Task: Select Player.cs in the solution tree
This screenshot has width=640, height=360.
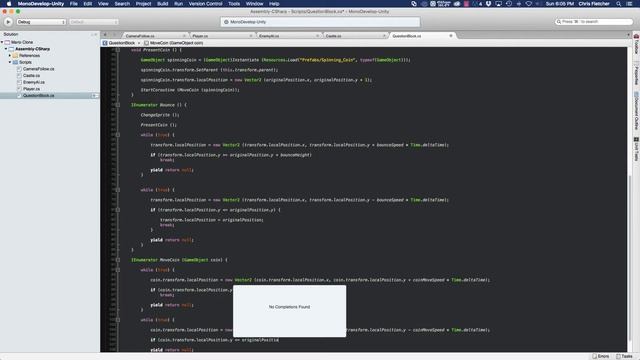Action: pos(31,89)
